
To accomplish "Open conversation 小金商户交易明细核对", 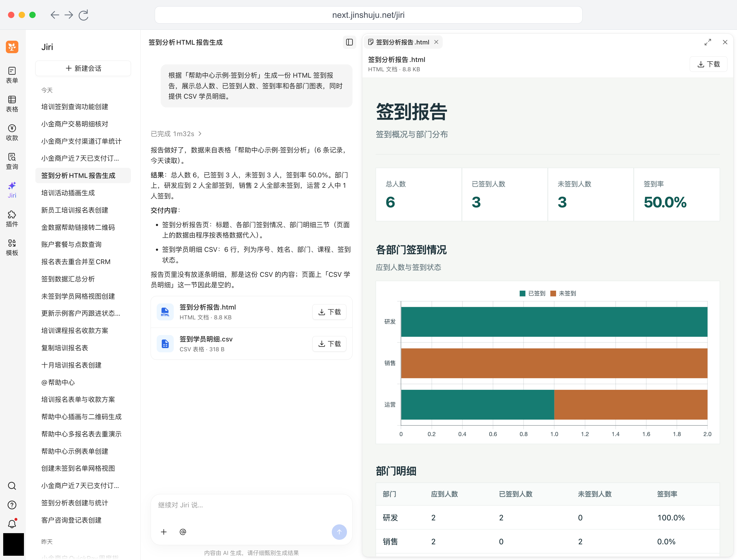I will [83, 124].
